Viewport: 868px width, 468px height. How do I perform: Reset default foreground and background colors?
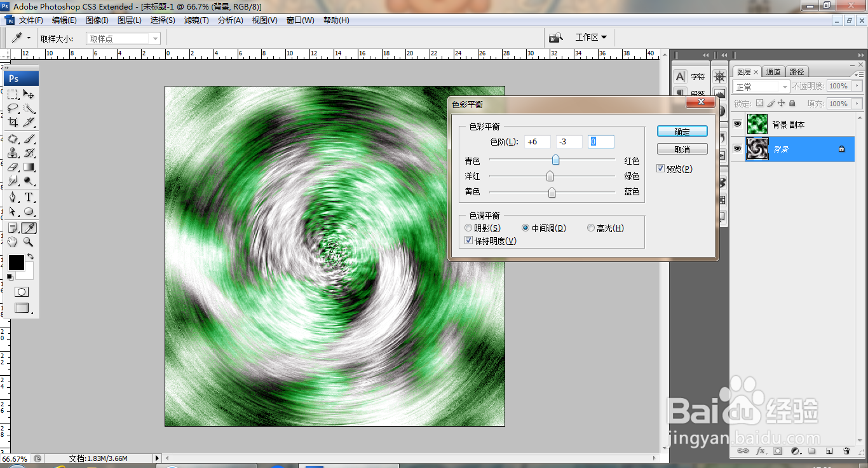10,277
